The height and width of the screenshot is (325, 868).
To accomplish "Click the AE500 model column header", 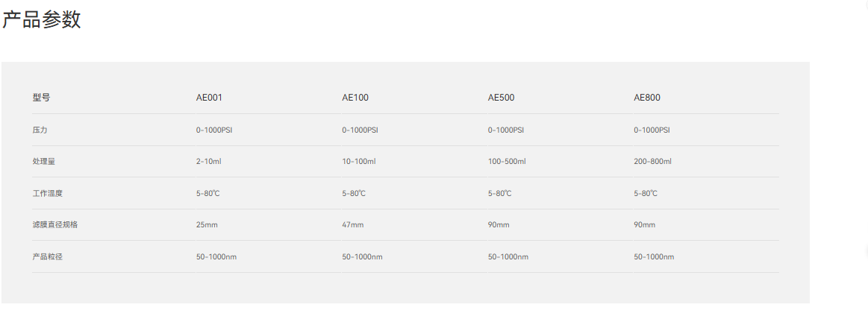I will pos(502,98).
